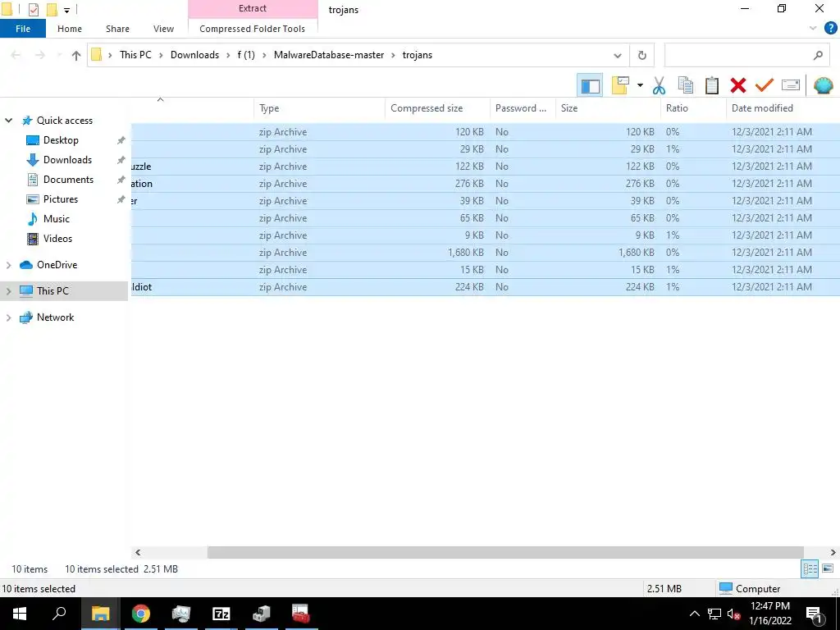Sort by the Size column header
This screenshot has height=630, width=840.
pos(608,108)
